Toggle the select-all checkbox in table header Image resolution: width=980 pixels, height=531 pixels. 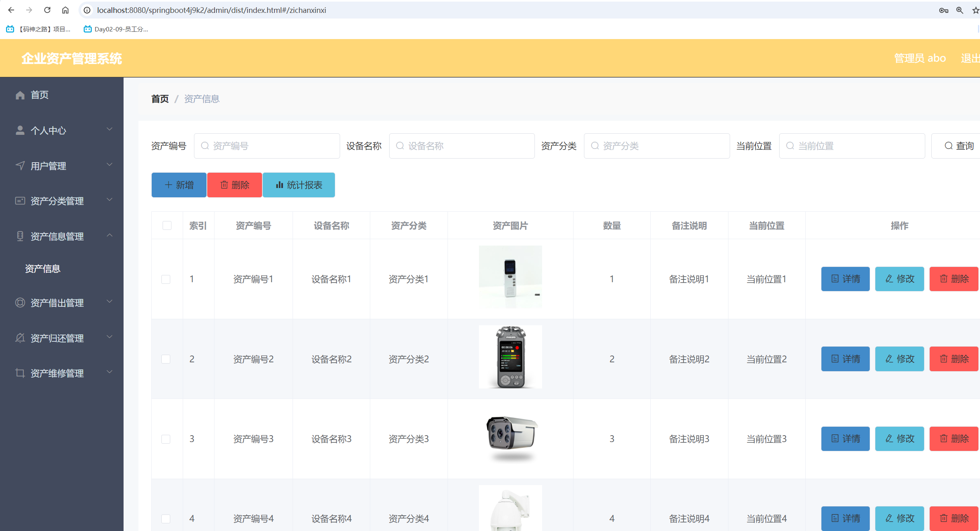[167, 225]
